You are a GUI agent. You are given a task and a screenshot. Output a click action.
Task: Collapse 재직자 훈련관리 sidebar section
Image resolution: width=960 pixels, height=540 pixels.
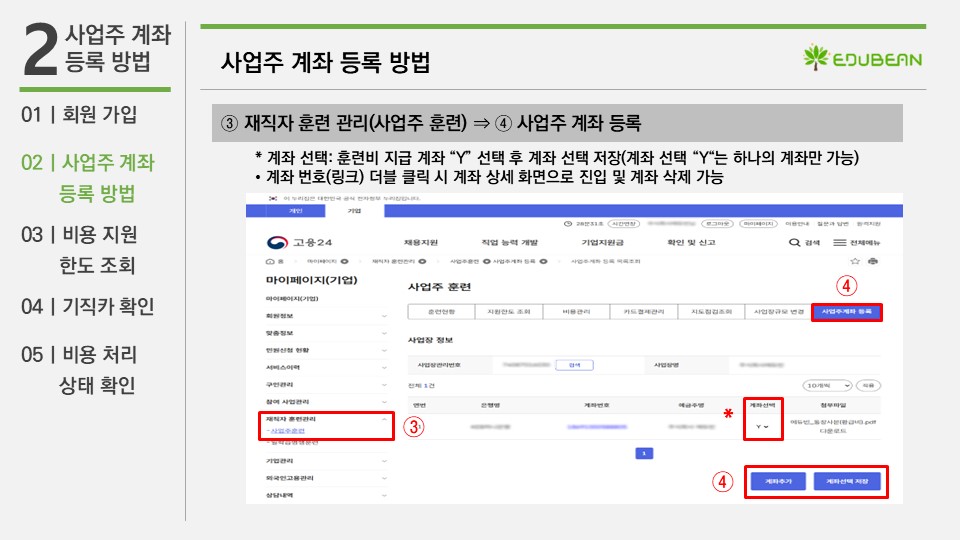(x=384, y=420)
